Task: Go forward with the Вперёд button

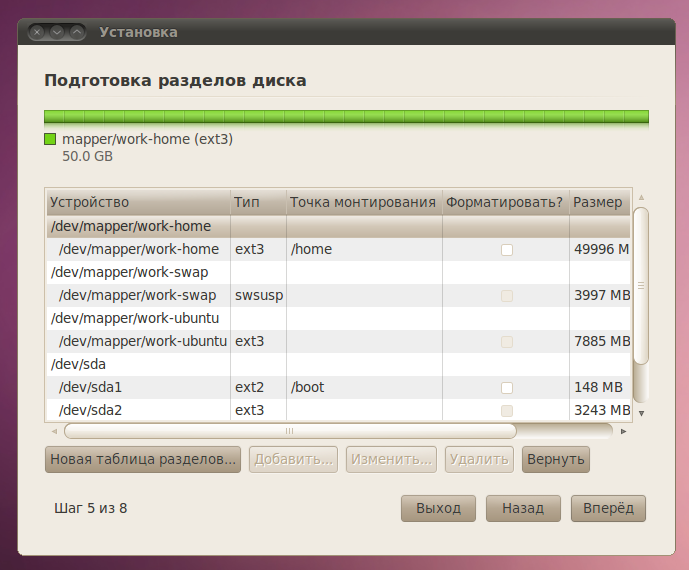Action: pos(608,508)
